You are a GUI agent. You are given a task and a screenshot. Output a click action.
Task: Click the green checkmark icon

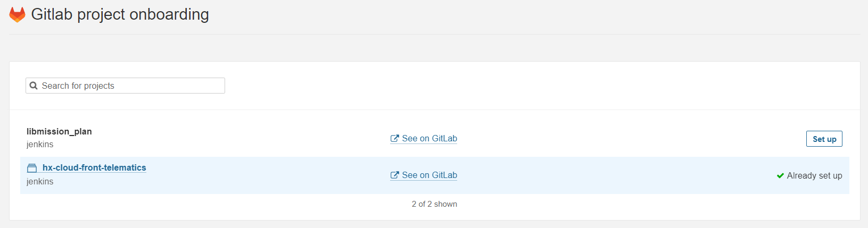click(x=780, y=175)
